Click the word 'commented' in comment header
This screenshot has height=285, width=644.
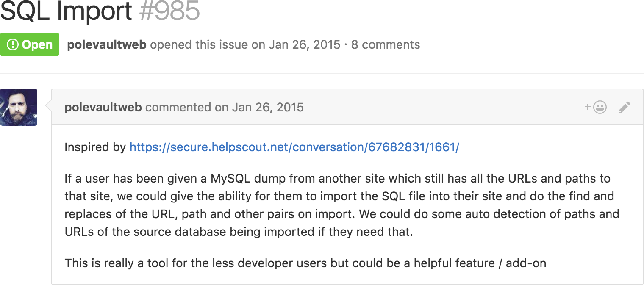click(178, 107)
